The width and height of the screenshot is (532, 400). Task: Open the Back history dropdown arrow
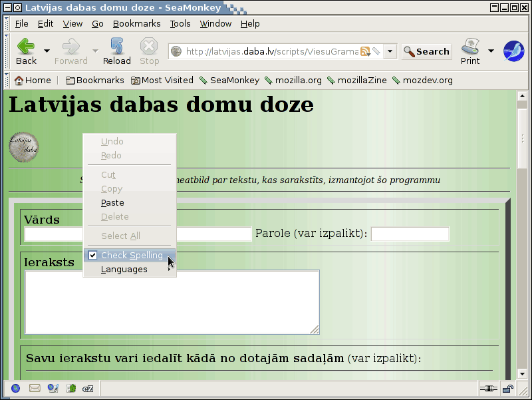pyautogui.click(x=47, y=51)
